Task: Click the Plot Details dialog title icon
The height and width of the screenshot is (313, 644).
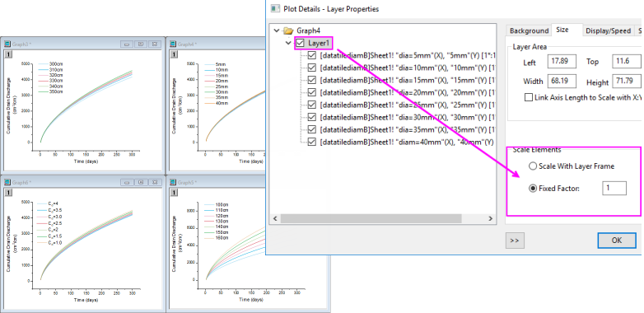Action: tap(275, 8)
